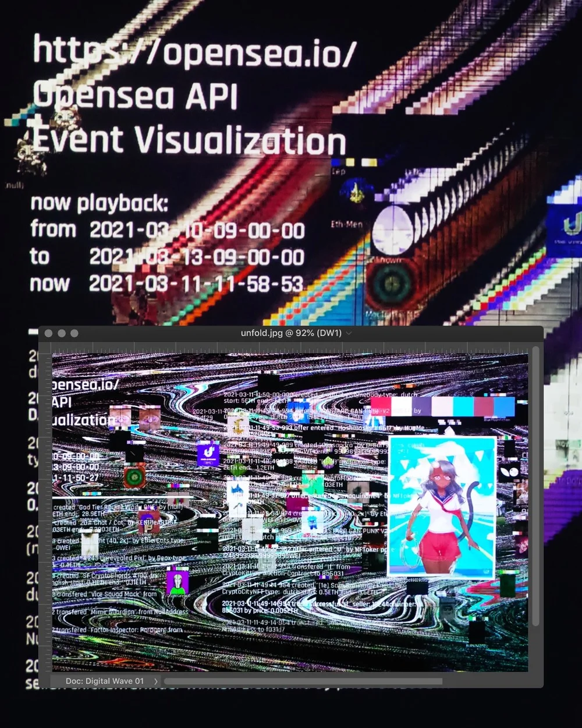582x728 pixels.
Task: Click the now playback: label
Action: click(100, 203)
